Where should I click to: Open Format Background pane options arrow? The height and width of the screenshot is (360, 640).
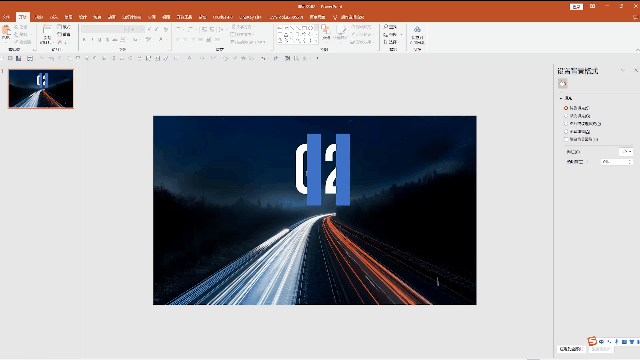(623, 71)
